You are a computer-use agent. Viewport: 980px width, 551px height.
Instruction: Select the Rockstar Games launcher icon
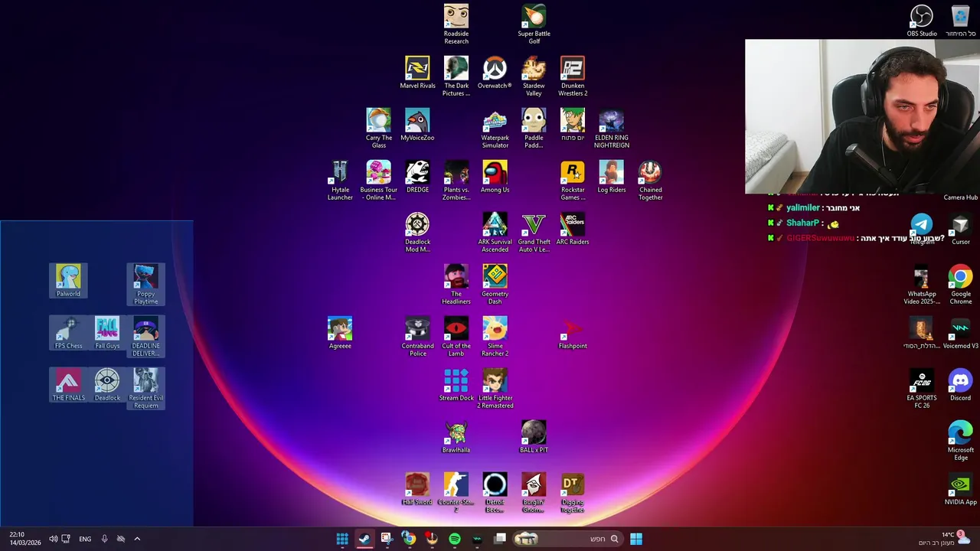click(573, 181)
